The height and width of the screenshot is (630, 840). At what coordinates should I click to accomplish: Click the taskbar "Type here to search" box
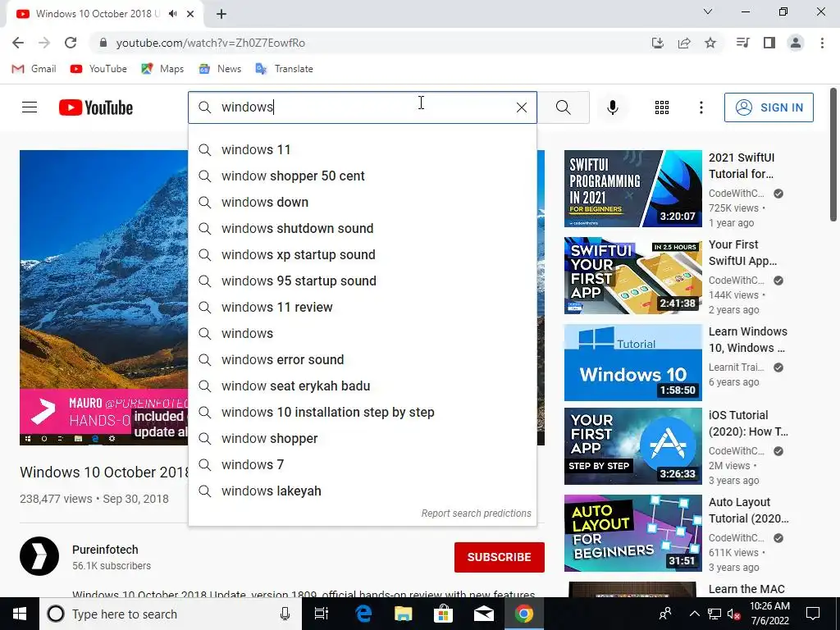[171, 614]
